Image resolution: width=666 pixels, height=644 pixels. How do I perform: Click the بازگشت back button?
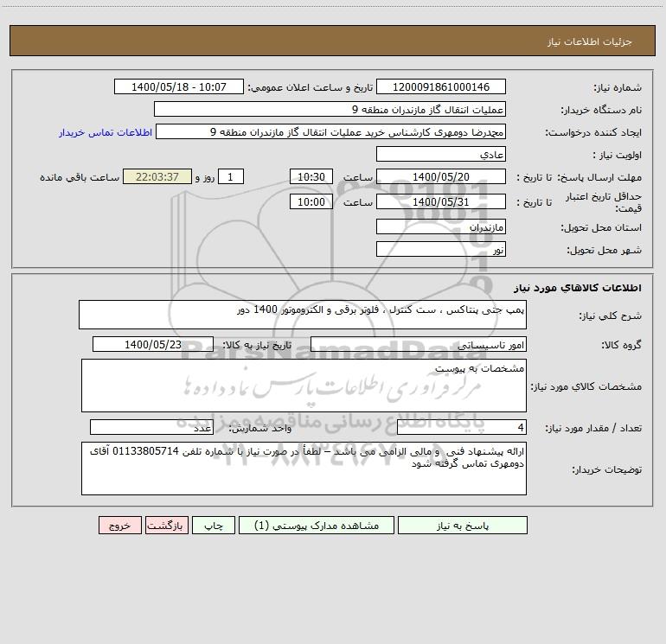coord(166,525)
